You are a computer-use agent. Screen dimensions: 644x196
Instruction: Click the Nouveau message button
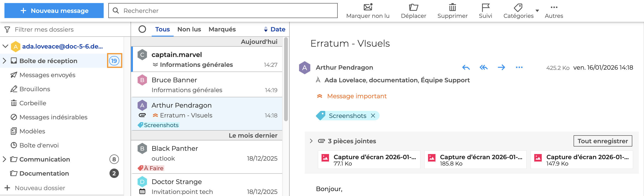pyautogui.click(x=54, y=11)
